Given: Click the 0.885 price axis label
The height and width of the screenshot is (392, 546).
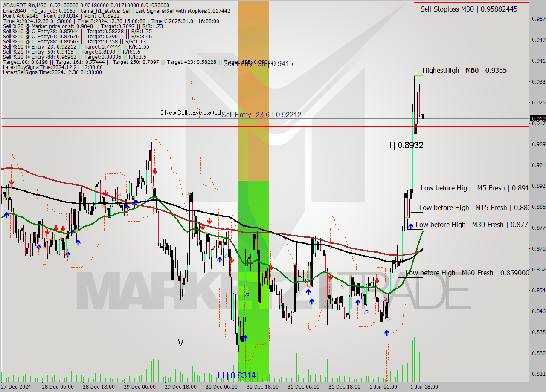Looking at the screenshot, I should [538, 207].
